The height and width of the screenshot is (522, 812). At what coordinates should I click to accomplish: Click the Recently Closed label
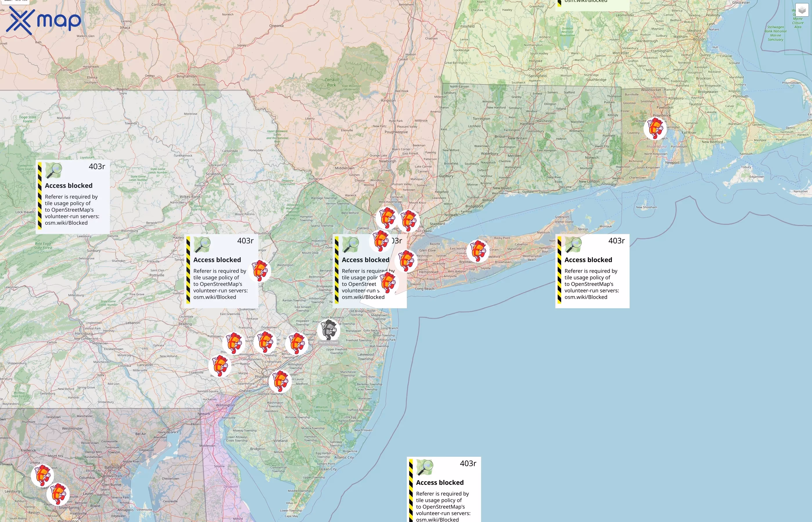click(328, 343)
